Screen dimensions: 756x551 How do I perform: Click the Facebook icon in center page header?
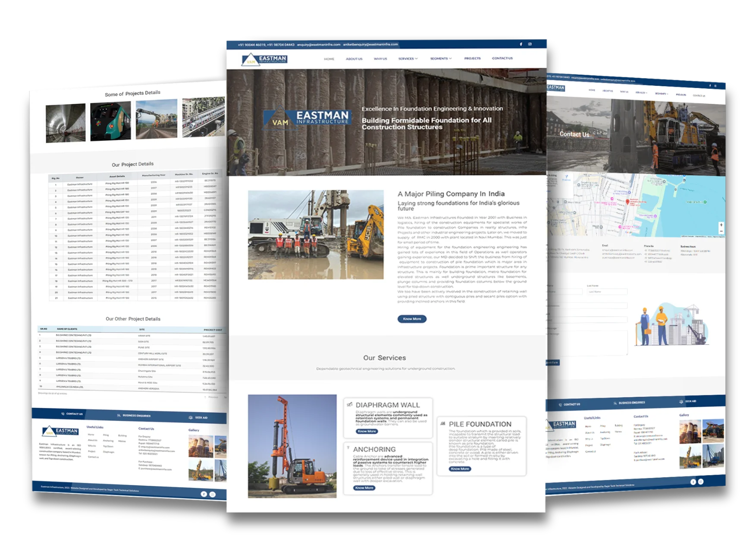tap(521, 44)
